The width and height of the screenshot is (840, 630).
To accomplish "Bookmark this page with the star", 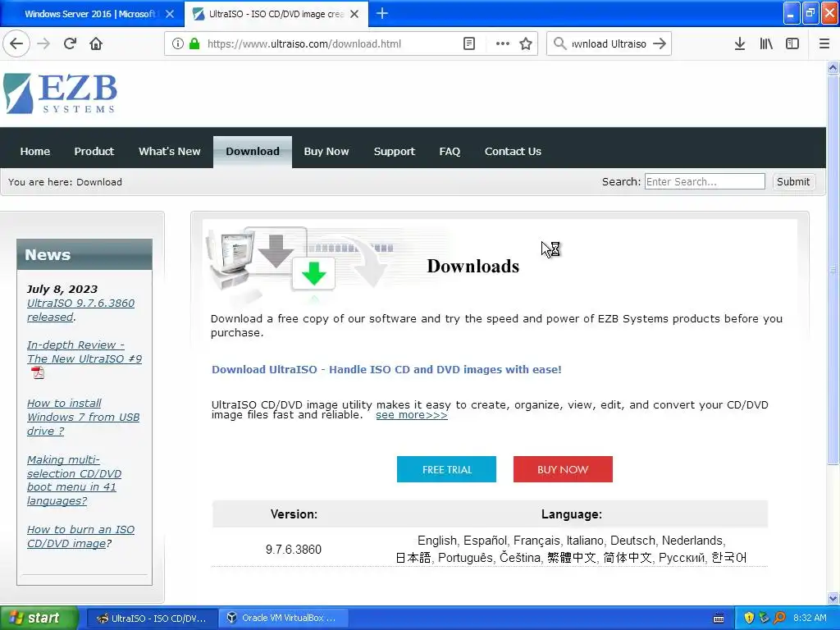I will point(526,43).
